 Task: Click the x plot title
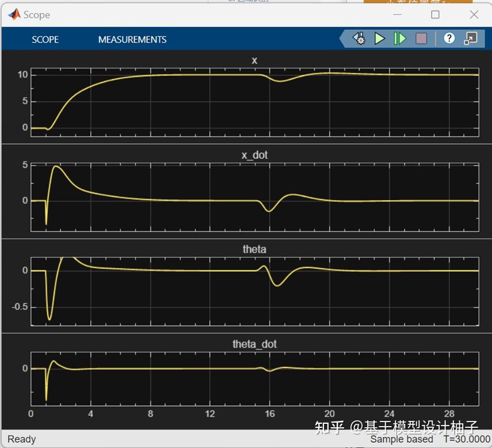coord(254,60)
